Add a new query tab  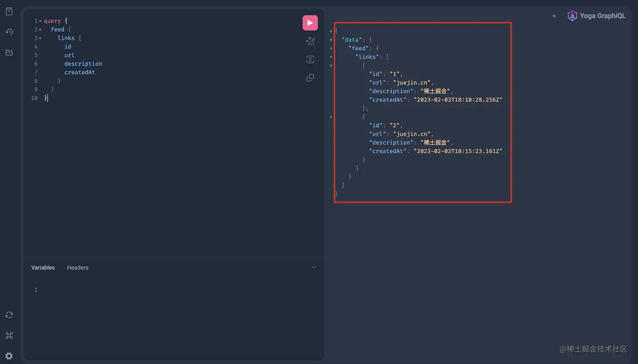click(x=554, y=16)
